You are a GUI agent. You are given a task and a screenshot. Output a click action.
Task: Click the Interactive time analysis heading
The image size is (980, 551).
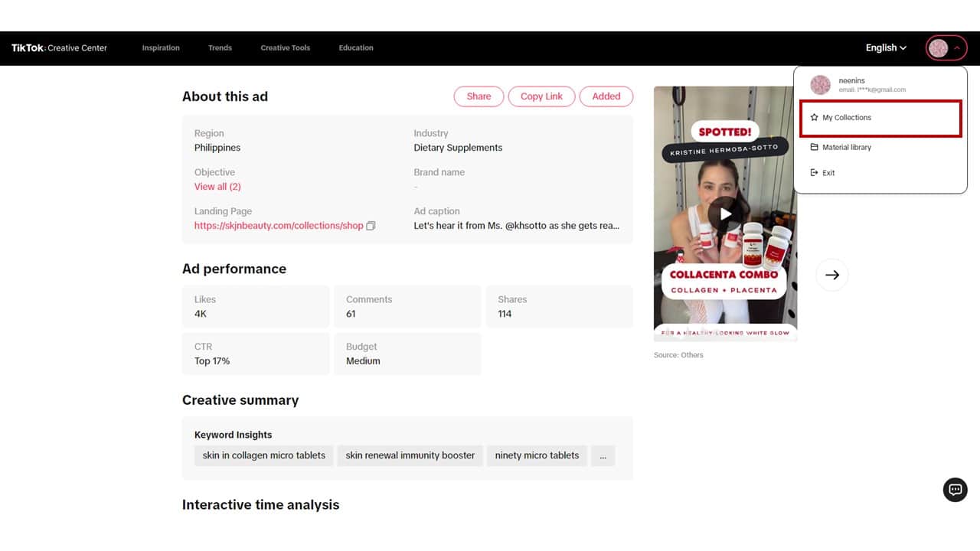tap(260, 505)
